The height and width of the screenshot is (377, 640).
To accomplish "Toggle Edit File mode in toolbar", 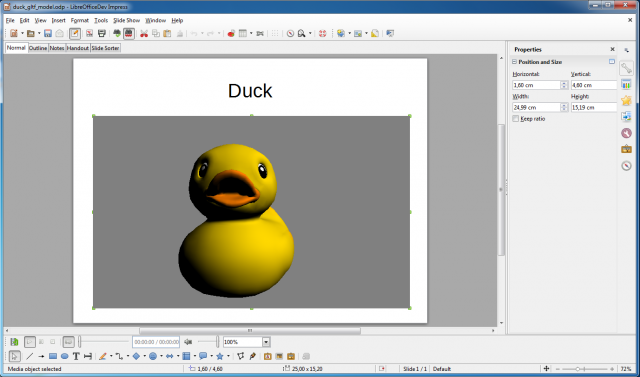I will (74, 33).
